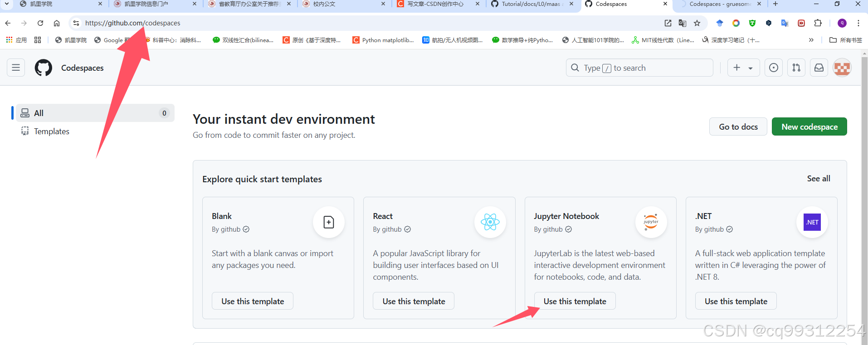Viewport: 868px width, 345px height.
Task: Reload the page with the refresh icon
Action: click(40, 23)
